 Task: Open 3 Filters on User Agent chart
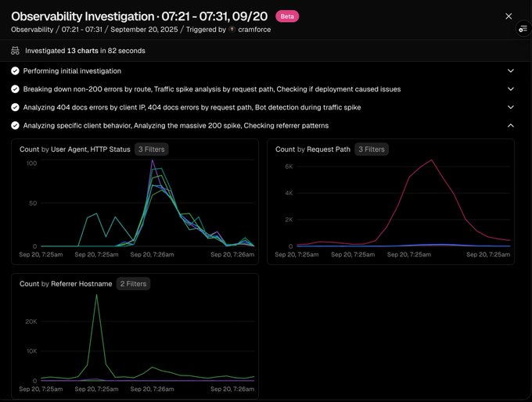151,149
